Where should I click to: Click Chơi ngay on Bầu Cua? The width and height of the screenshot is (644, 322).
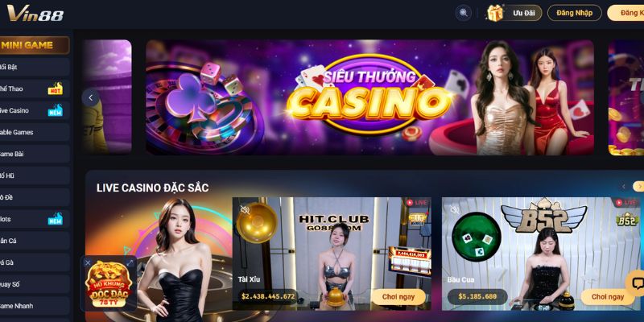click(608, 296)
